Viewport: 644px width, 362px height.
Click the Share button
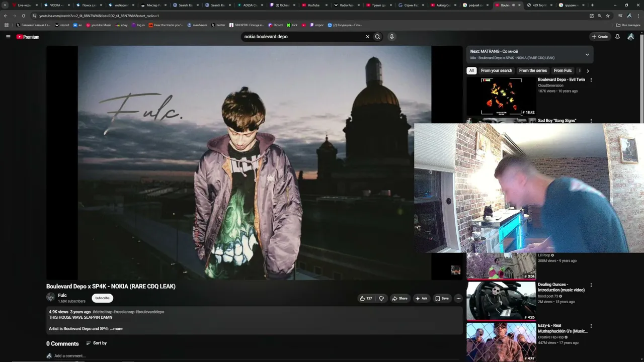point(400,298)
